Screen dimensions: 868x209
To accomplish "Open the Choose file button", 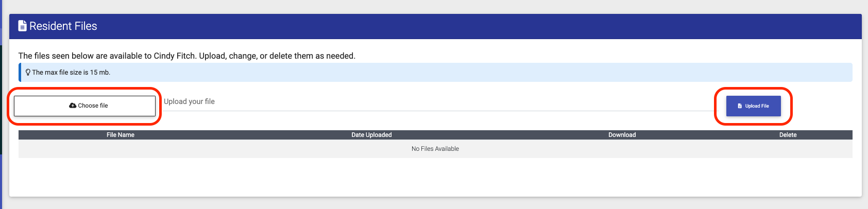I will [84, 106].
